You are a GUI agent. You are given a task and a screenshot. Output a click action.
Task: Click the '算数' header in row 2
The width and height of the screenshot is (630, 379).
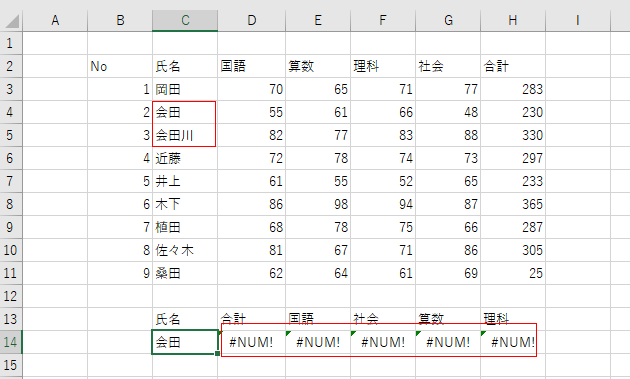click(318, 66)
